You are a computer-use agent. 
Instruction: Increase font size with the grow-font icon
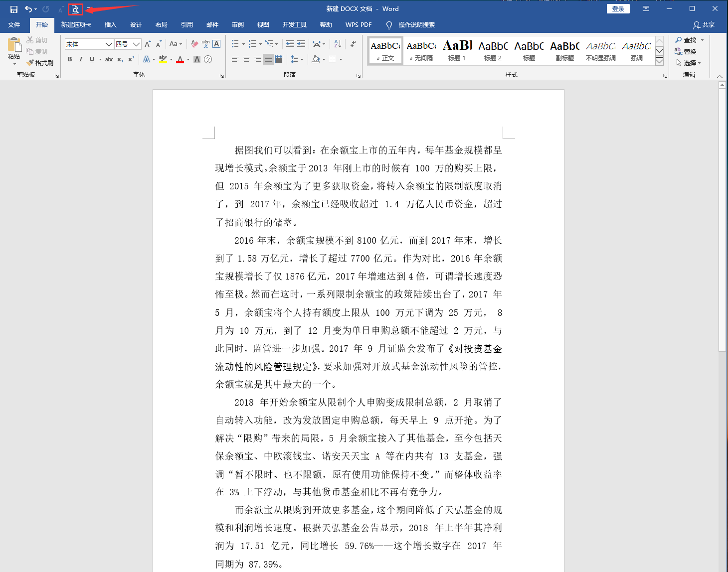point(148,44)
